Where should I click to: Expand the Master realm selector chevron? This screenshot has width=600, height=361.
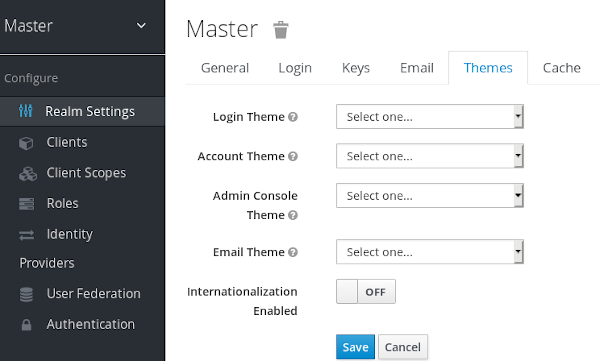click(x=141, y=26)
